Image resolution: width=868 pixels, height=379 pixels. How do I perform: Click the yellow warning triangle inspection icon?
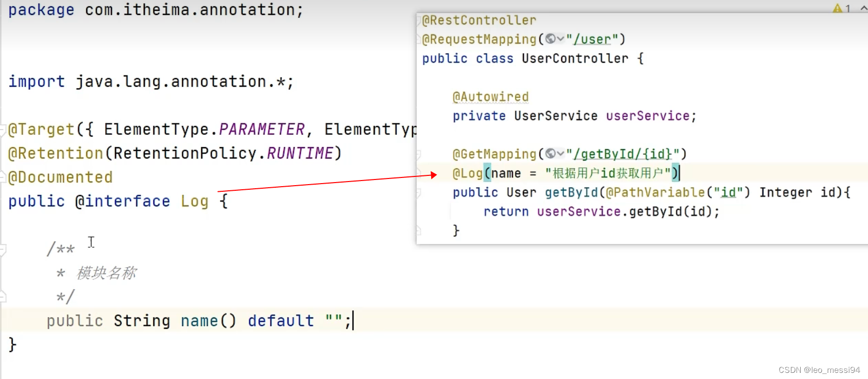tap(838, 8)
